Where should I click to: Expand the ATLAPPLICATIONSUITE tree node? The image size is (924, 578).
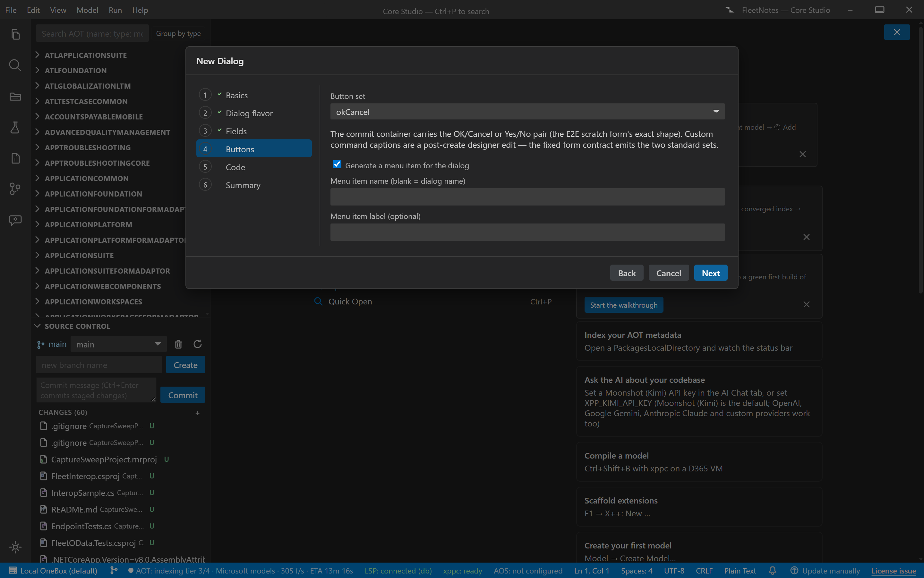tap(37, 55)
